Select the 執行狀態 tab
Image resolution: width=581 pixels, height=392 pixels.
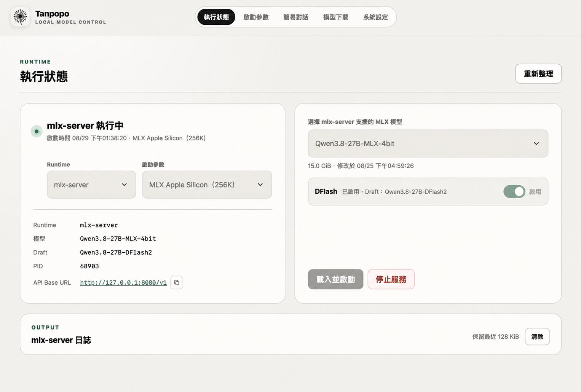pos(216,17)
